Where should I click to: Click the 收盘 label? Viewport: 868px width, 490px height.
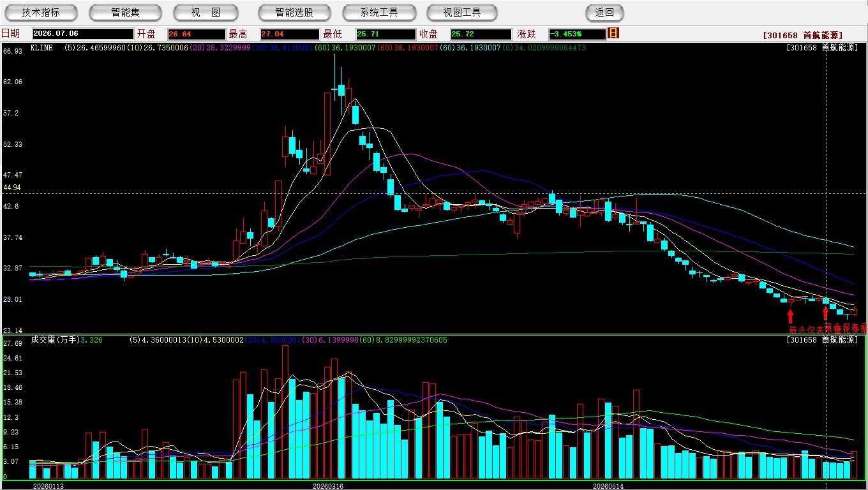428,34
